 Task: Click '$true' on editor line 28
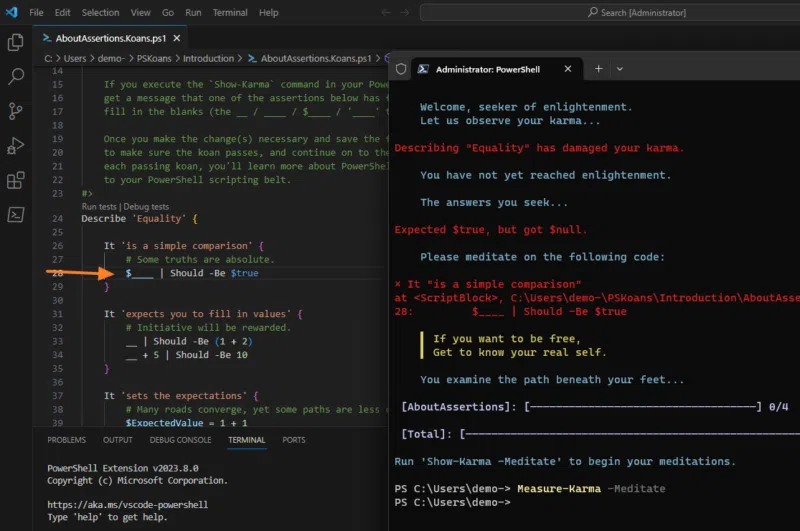pyautogui.click(x=244, y=273)
